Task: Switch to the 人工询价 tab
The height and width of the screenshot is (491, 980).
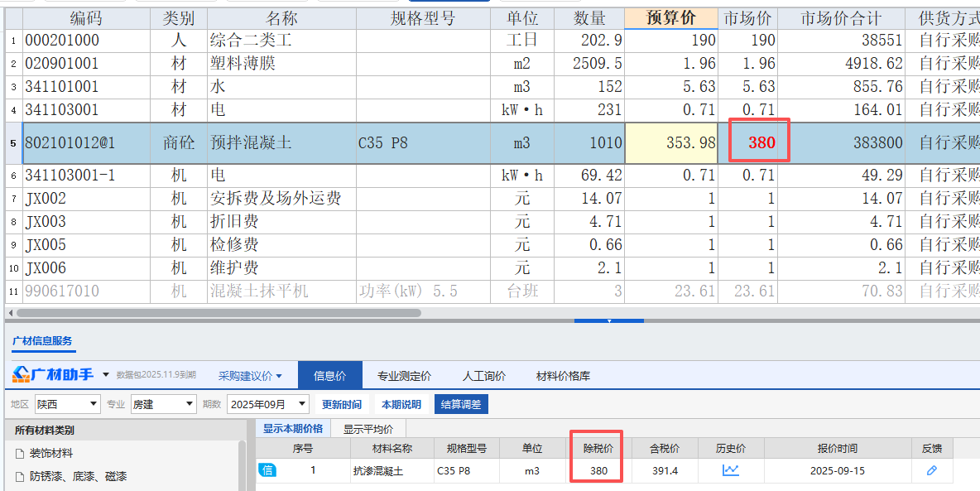Action: point(484,374)
